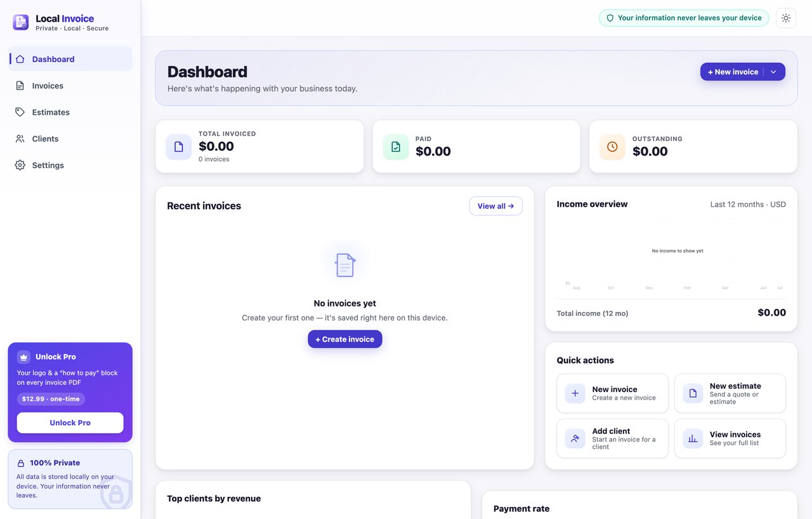Open the Invoices menu item
This screenshot has width=812, height=519.
click(71, 86)
